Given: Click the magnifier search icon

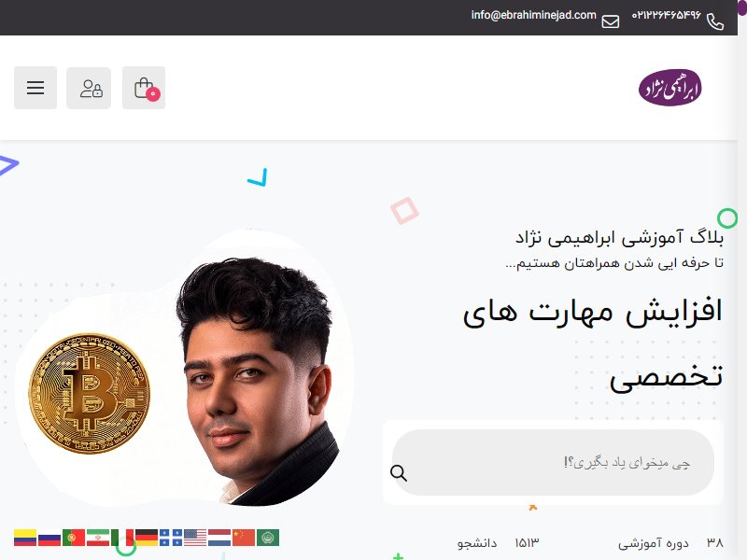Looking at the screenshot, I should 399,473.
